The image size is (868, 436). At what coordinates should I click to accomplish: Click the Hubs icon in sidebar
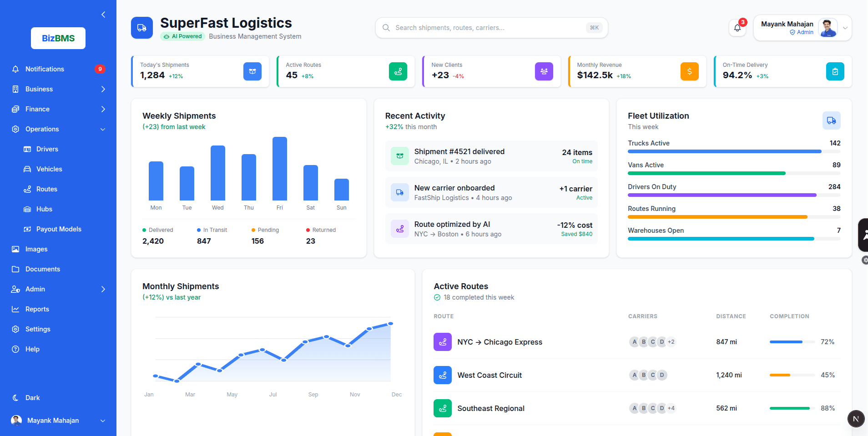(28, 209)
